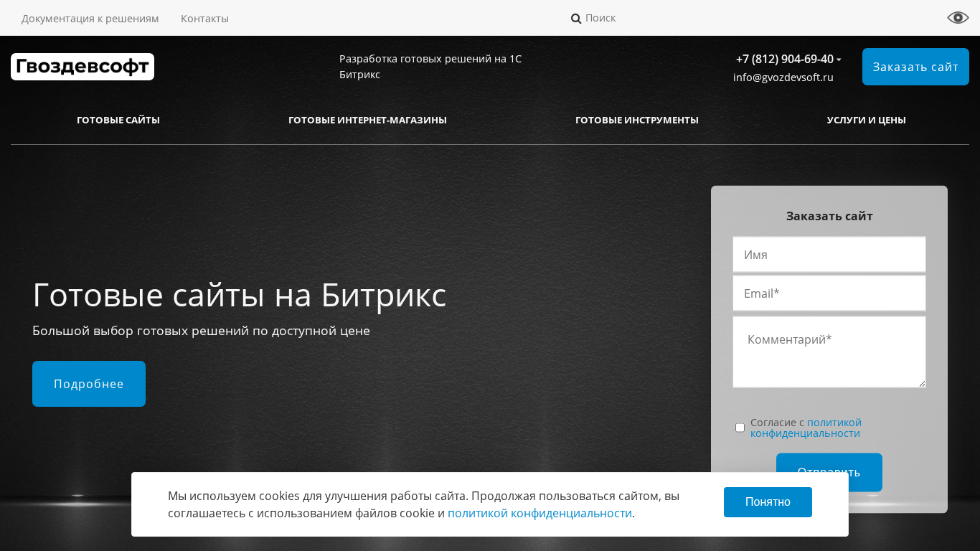This screenshot has height=551, width=980.
Task: Open the Готовые инструменты menu
Action: pos(637,120)
